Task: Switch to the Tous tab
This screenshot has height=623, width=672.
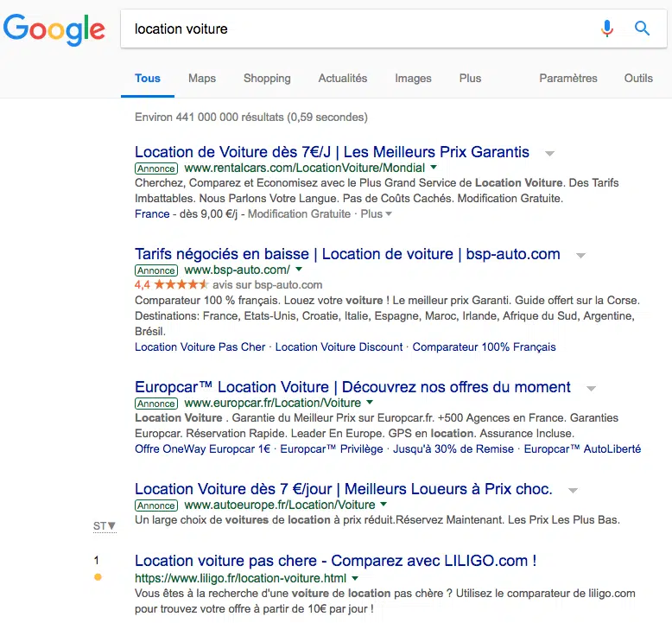Action: (x=148, y=79)
